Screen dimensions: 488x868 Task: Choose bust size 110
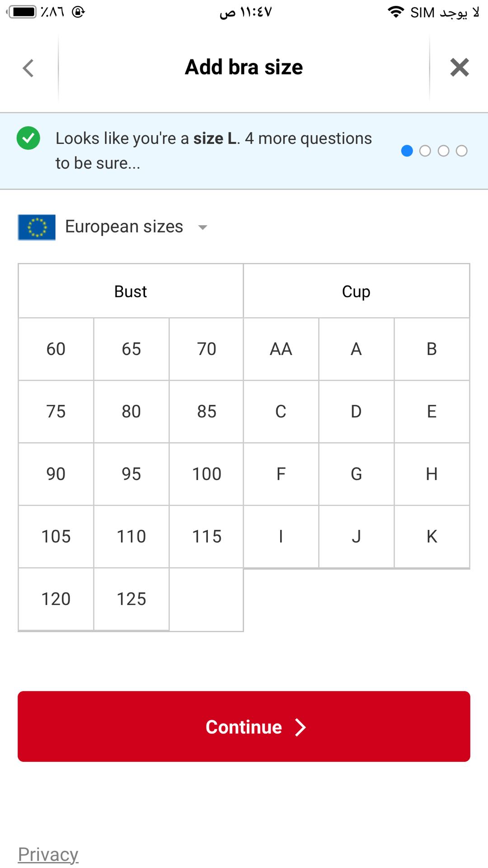coord(131,536)
